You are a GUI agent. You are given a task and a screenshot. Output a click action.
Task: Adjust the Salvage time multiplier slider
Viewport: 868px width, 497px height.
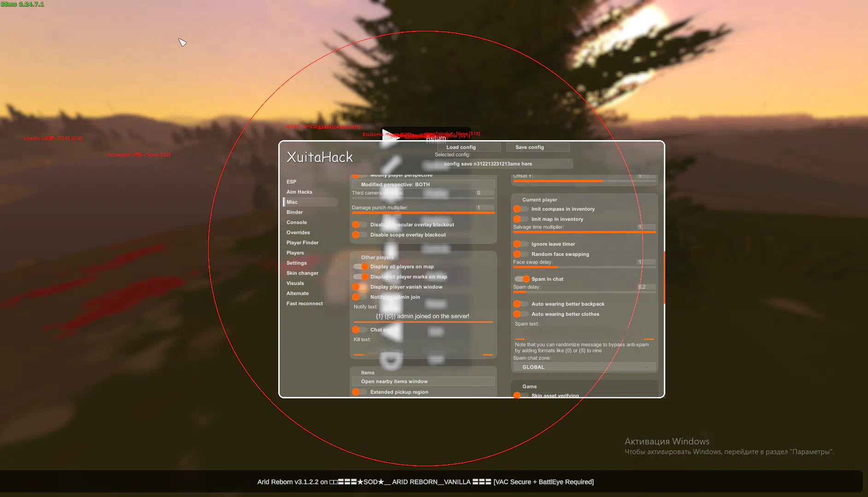pos(584,232)
